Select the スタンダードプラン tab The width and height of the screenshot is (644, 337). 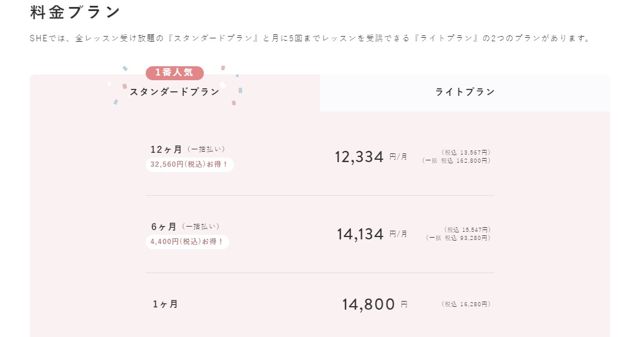(x=174, y=92)
